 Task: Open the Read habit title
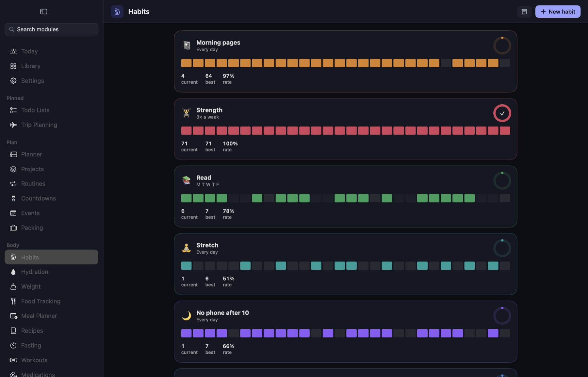204,178
